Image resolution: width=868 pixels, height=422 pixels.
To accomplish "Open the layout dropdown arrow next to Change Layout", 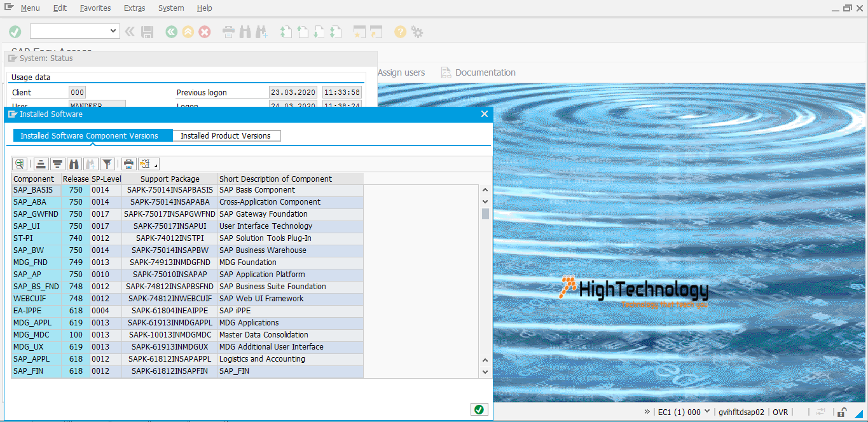I will pyautogui.click(x=156, y=165).
